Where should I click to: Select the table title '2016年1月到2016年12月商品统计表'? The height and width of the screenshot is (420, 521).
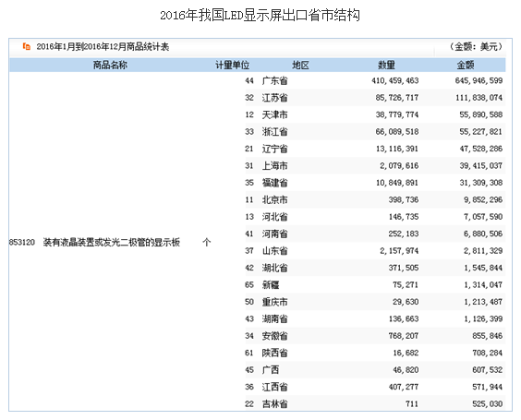(103, 47)
